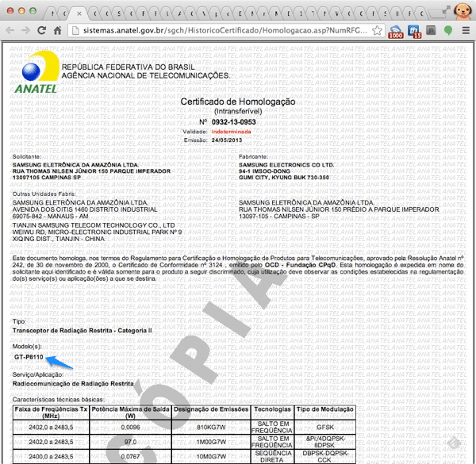
Task: Click the 810KG7W emission cell
Action: point(211,427)
